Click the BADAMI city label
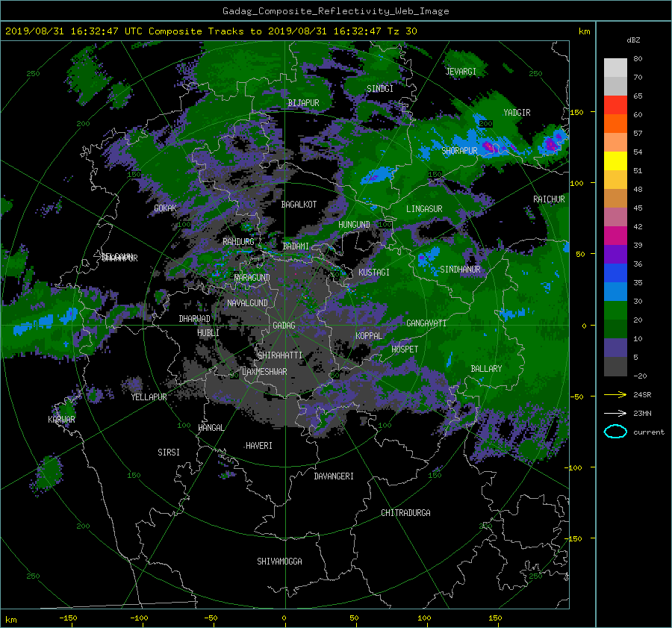 [296, 246]
